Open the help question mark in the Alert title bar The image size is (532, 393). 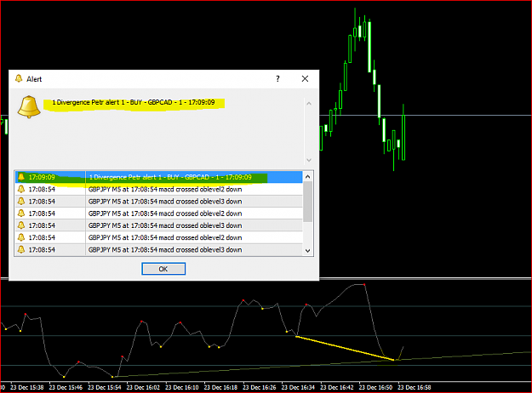(277, 78)
